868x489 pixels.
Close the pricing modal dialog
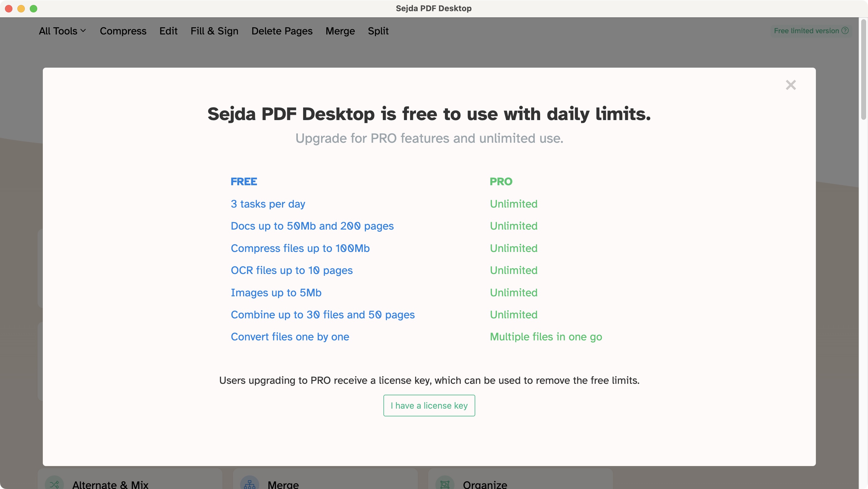click(x=790, y=85)
